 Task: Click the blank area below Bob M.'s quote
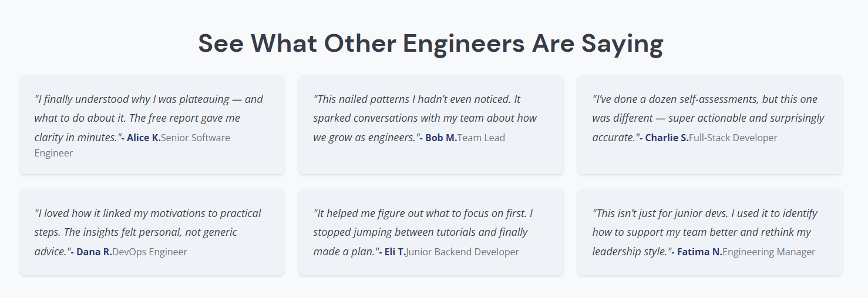point(430,160)
